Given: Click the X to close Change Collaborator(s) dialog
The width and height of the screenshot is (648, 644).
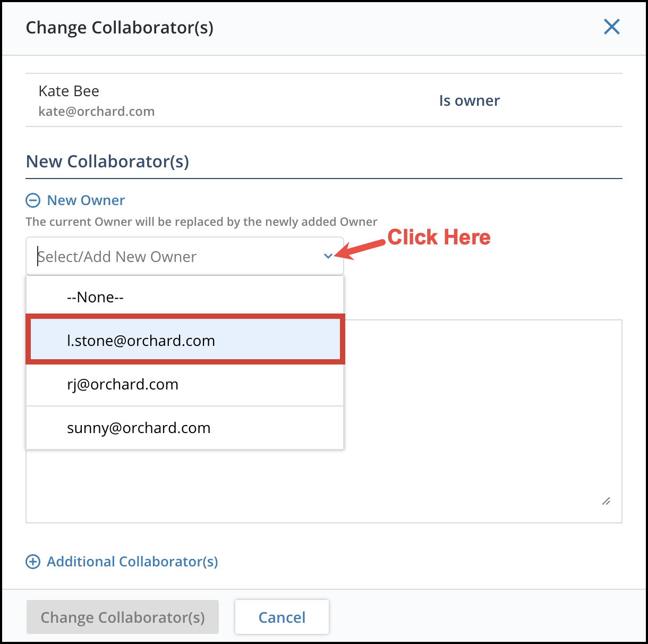Looking at the screenshot, I should tap(611, 27).
